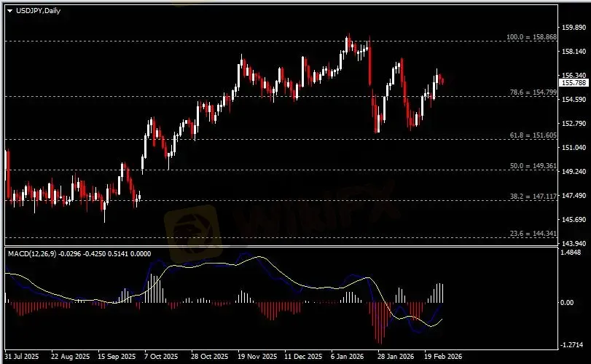
Task: Click the 61.8 = 151.605 Fibonacci level
Action: click(534, 135)
